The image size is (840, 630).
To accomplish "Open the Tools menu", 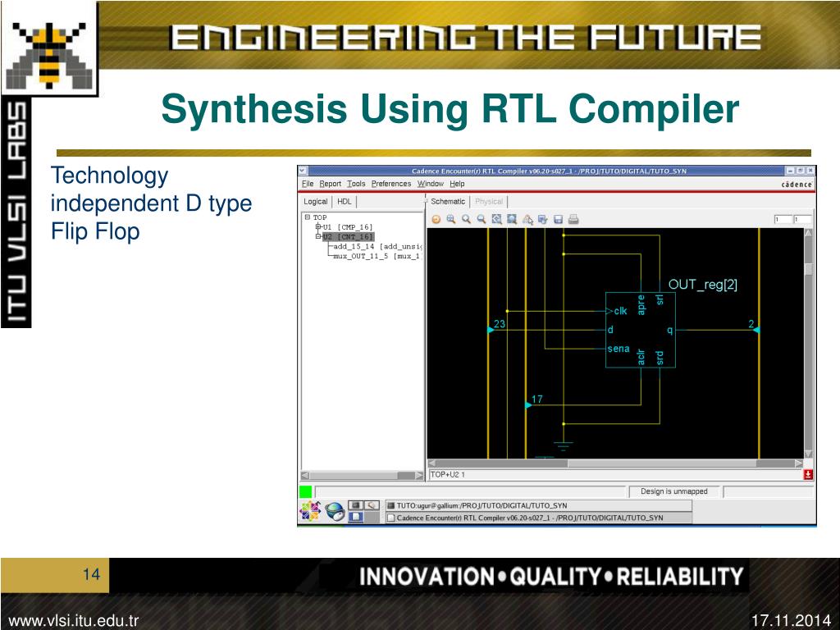I will [356, 184].
